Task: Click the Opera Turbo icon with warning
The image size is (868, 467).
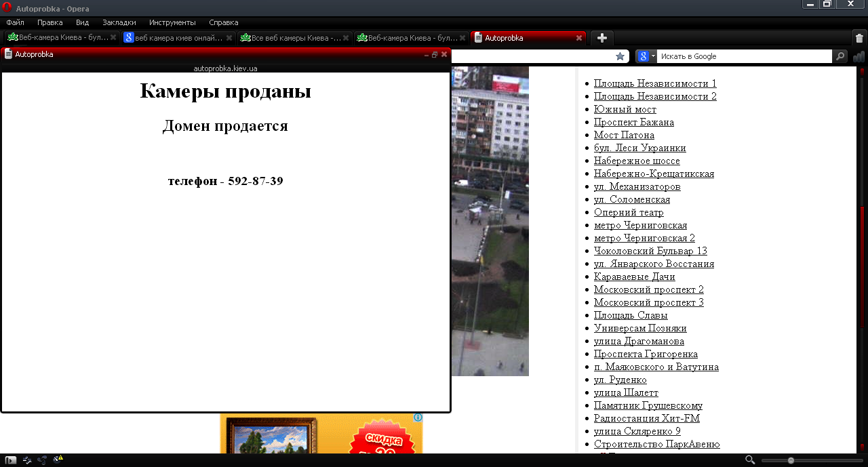Action: pos(58,460)
